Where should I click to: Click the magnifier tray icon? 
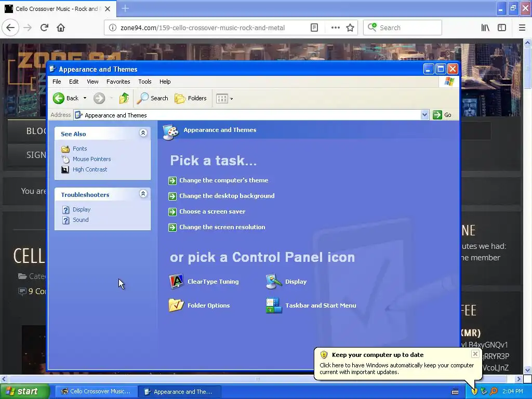[x=494, y=392]
